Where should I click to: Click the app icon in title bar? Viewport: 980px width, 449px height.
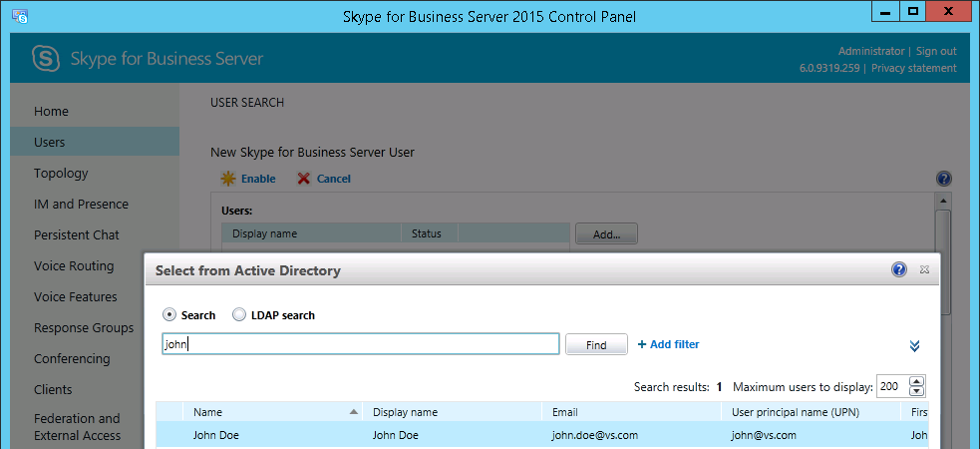point(20,16)
